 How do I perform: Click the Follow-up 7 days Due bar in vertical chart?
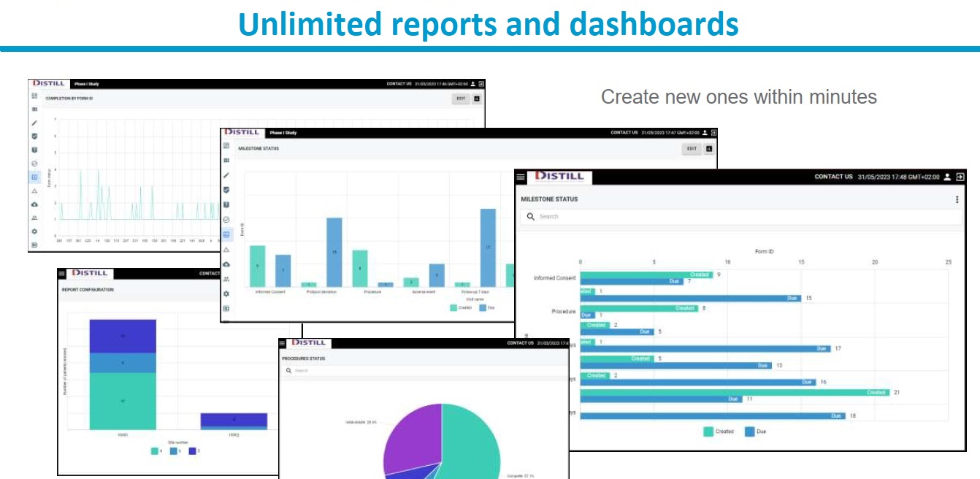click(x=488, y=248)
